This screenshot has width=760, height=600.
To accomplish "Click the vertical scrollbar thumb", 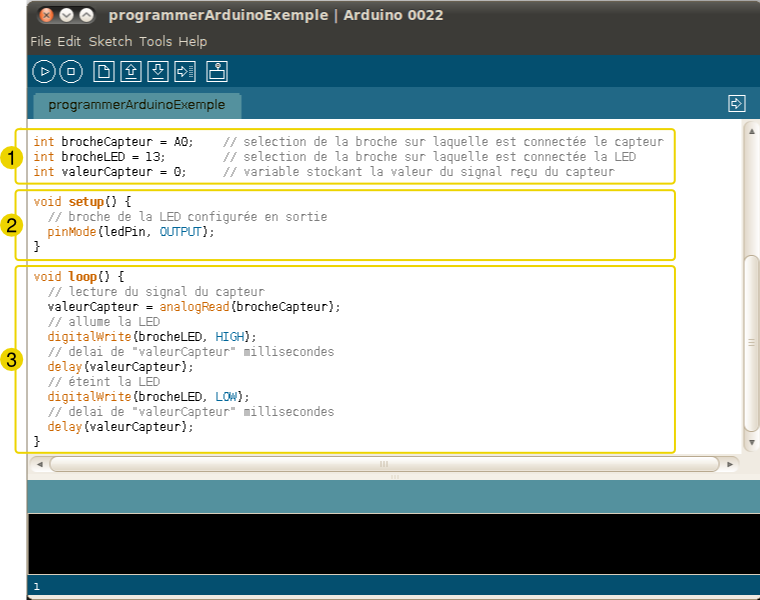I will [752, 343].
